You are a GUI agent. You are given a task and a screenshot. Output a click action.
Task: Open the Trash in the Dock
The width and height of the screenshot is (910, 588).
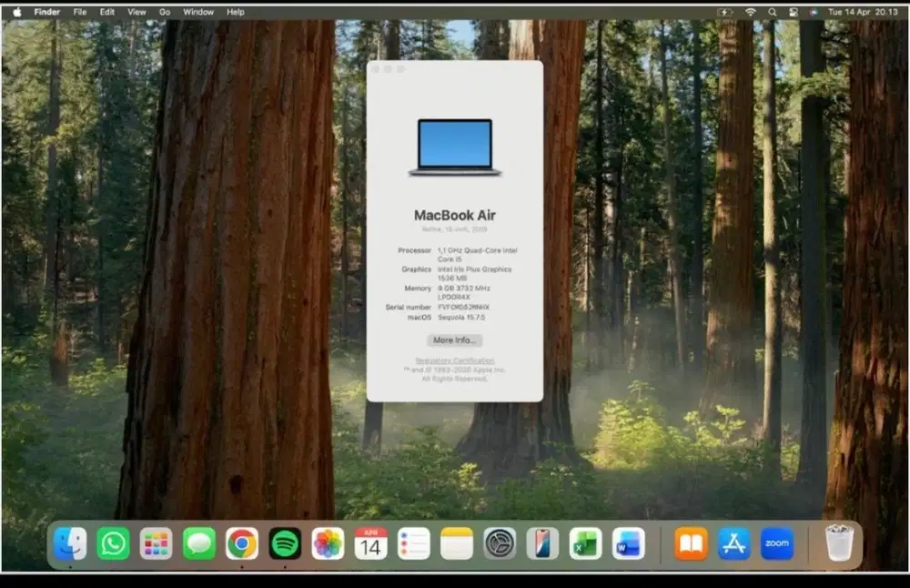[x=839, y=542]
